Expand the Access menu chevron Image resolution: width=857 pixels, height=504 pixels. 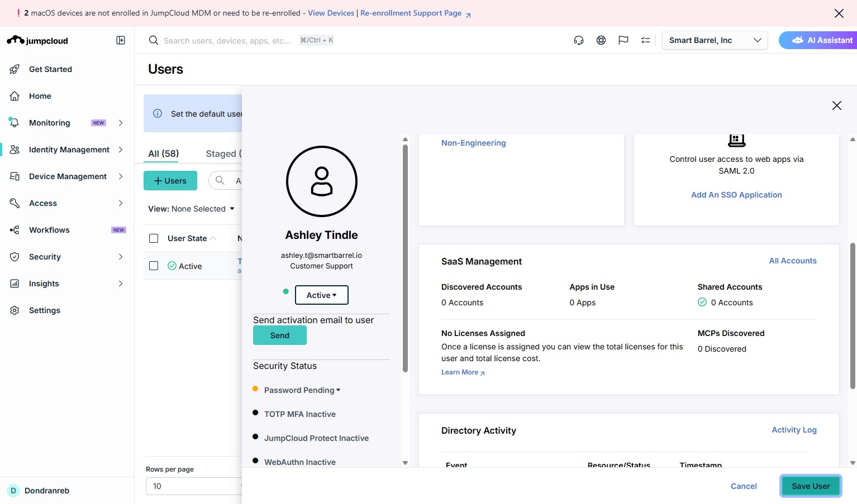[121, 203]
